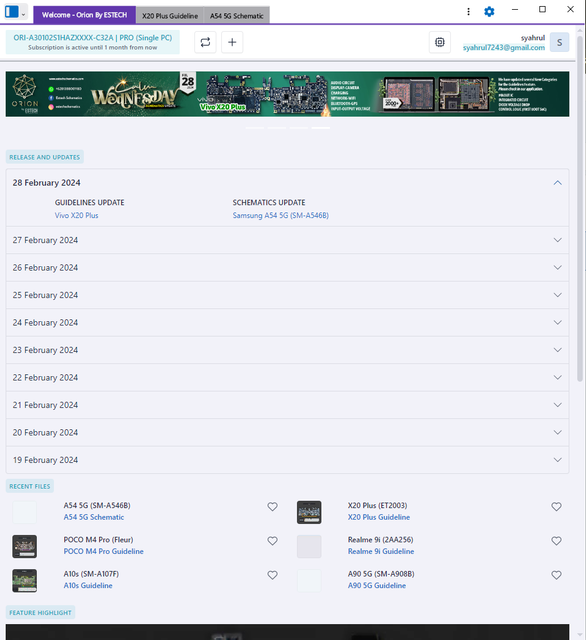Favorite the A54 5G (SM-A546B) file
The image size is (586, 640).
(273, 507)
